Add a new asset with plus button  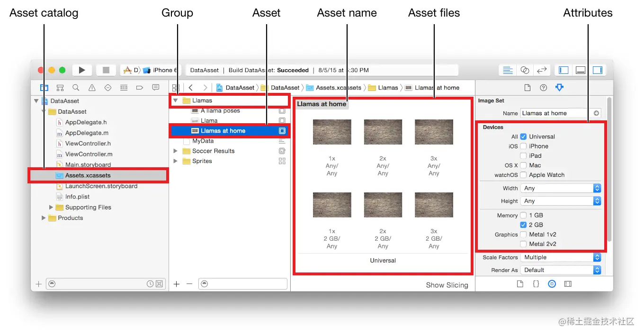177,284
